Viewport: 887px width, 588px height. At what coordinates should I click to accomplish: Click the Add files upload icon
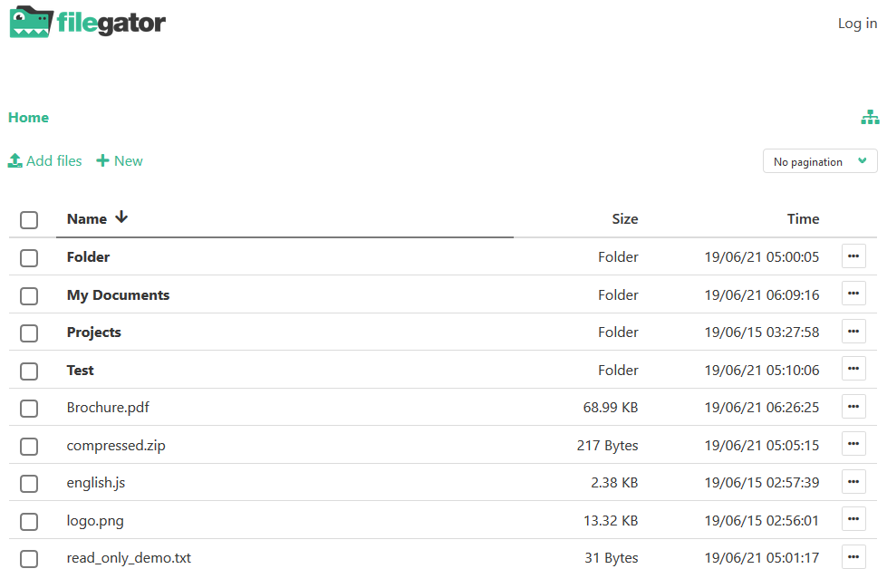coord(15,160)
